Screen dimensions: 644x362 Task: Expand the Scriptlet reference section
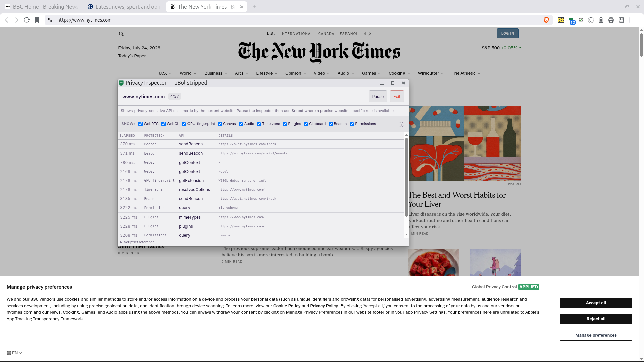click(138, 242)
